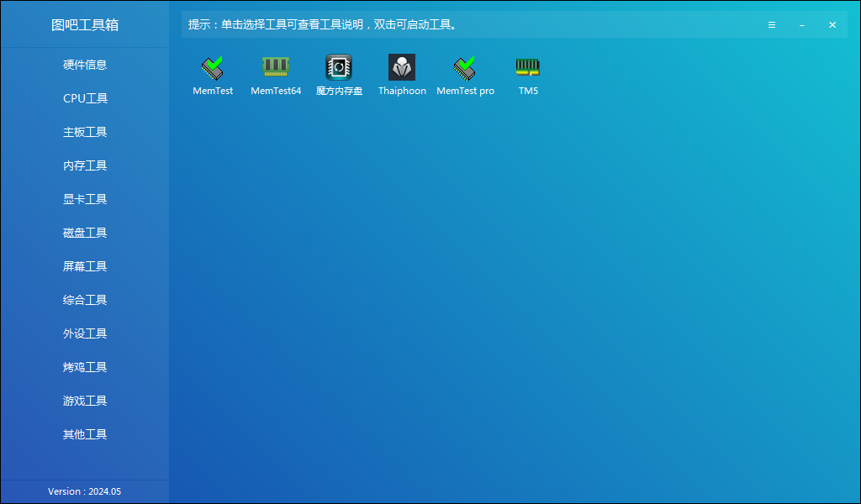Screen dimensions: 861x504
Task: Select the Thaiphoon tool icon
Action: coord(402,67)
